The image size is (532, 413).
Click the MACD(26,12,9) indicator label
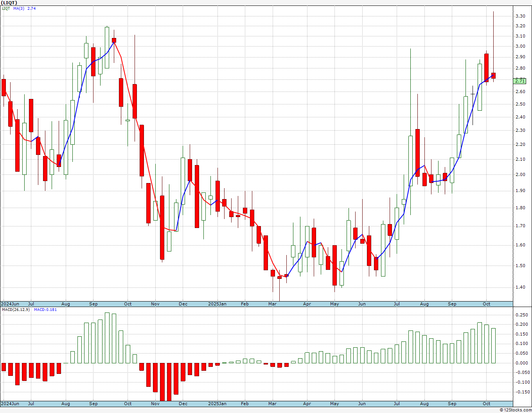[x=16, y=309]
